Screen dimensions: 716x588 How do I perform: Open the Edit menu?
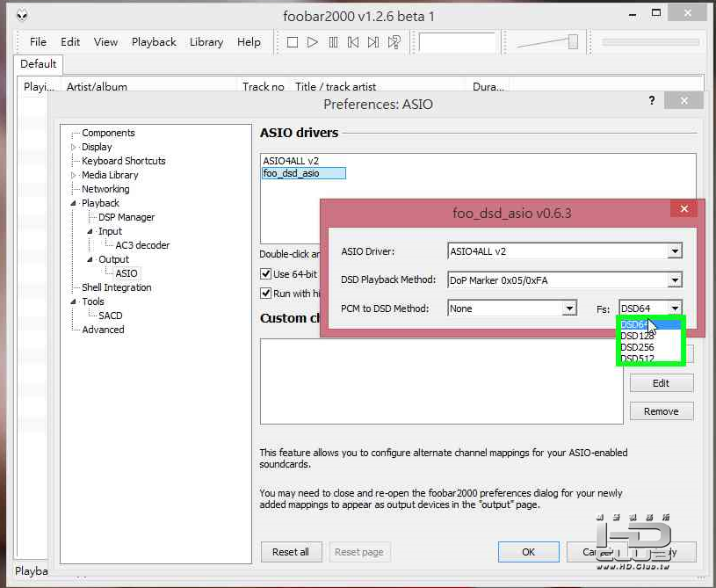point(70,42)
